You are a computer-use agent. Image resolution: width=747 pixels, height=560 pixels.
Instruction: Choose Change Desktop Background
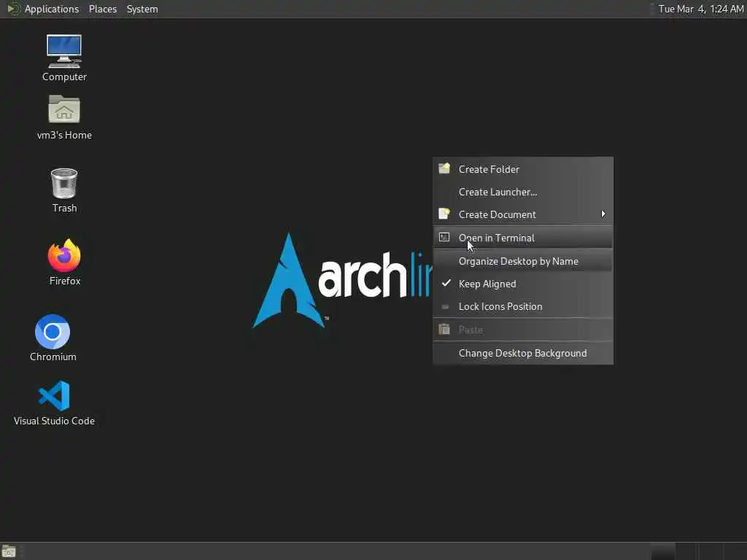point(522,354)
